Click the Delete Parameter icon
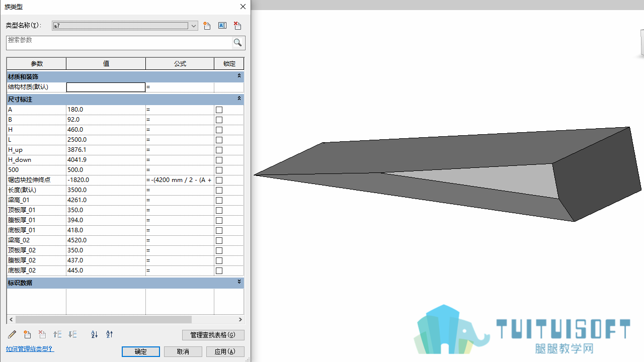The height and width of the screenshot is (362, 644). coord(42,334)
